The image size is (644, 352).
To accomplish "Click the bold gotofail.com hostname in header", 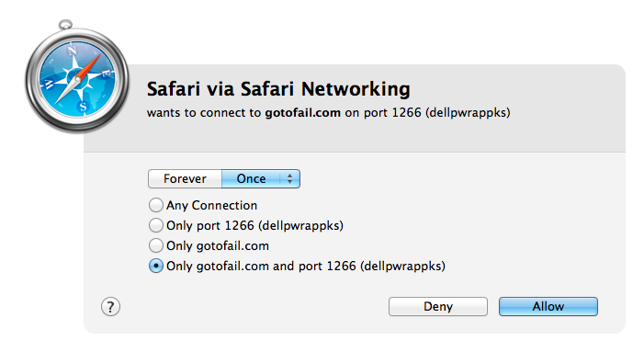I will pyautogui.click(x=302, y=112).
